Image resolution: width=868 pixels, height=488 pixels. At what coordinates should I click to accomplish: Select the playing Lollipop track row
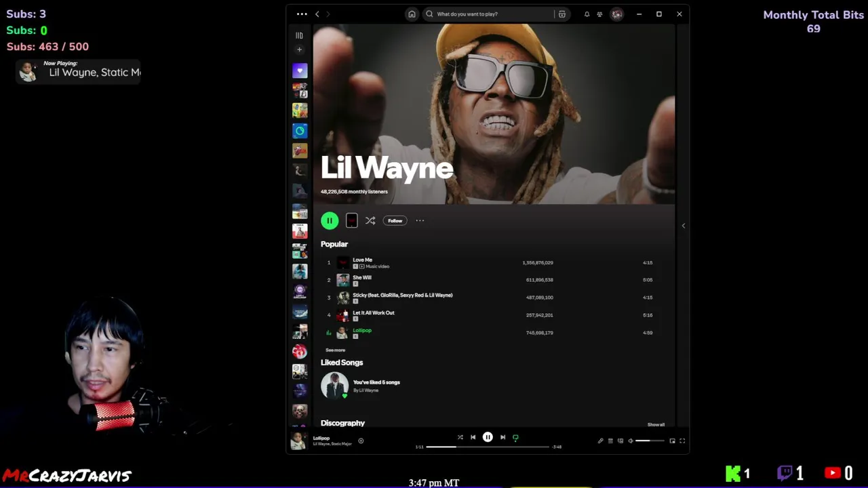tap(488, 333)
